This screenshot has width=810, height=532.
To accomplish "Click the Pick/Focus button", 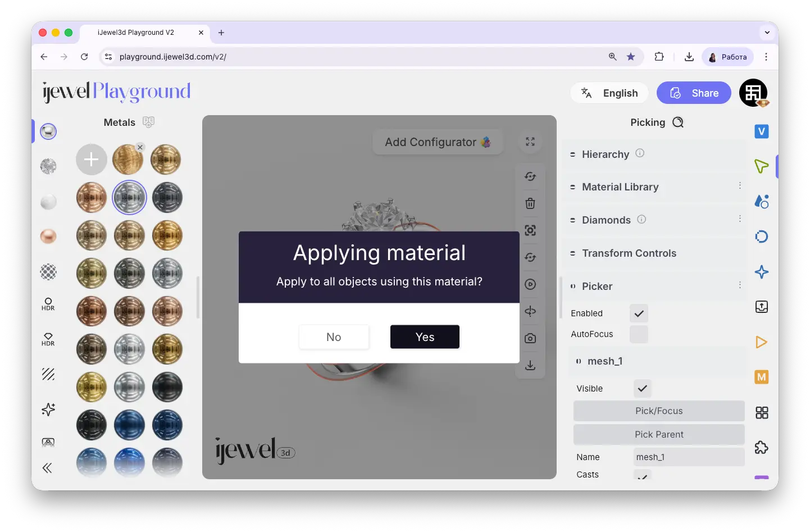I will point(659,411).
